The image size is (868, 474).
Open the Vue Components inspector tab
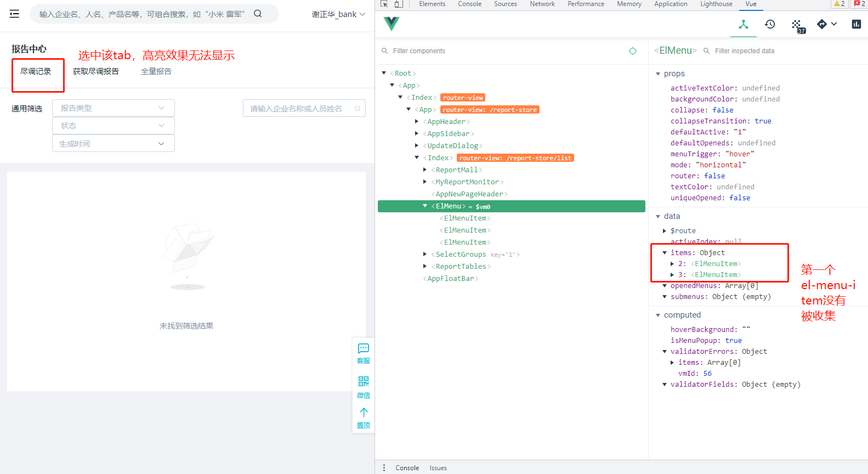click(x=743, y=25)
